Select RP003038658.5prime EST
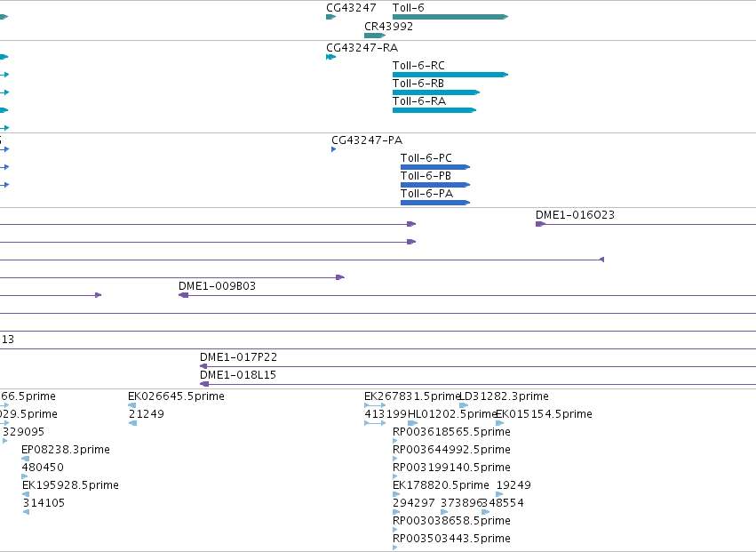Screen dimensions: 756x552 coord(451,521)
